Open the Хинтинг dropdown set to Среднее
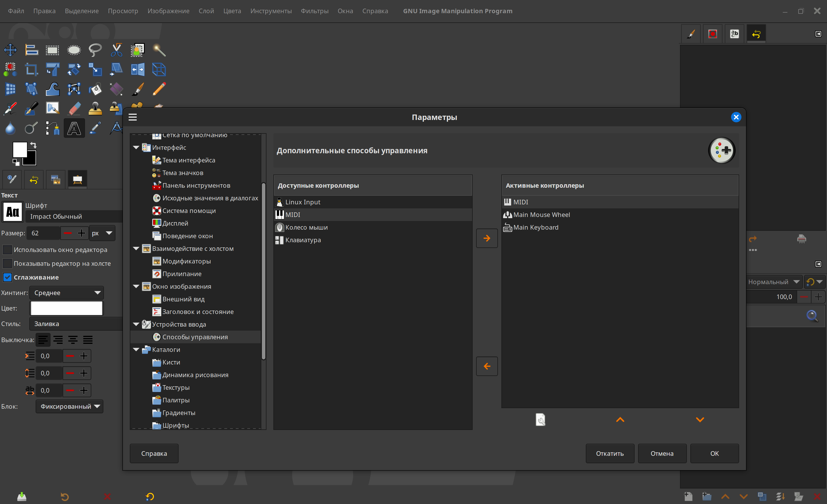 click(66, 292)
